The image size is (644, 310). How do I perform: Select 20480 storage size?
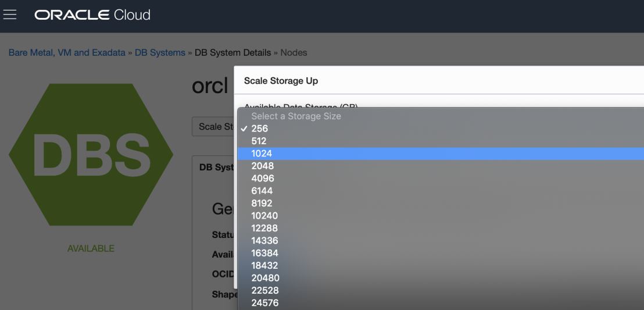[x=264, y=278]
